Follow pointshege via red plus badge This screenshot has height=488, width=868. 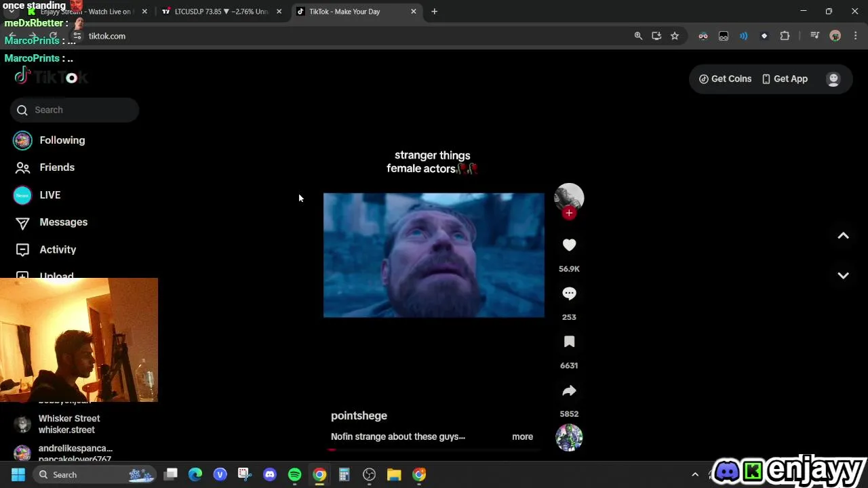[x=569, y=213]
